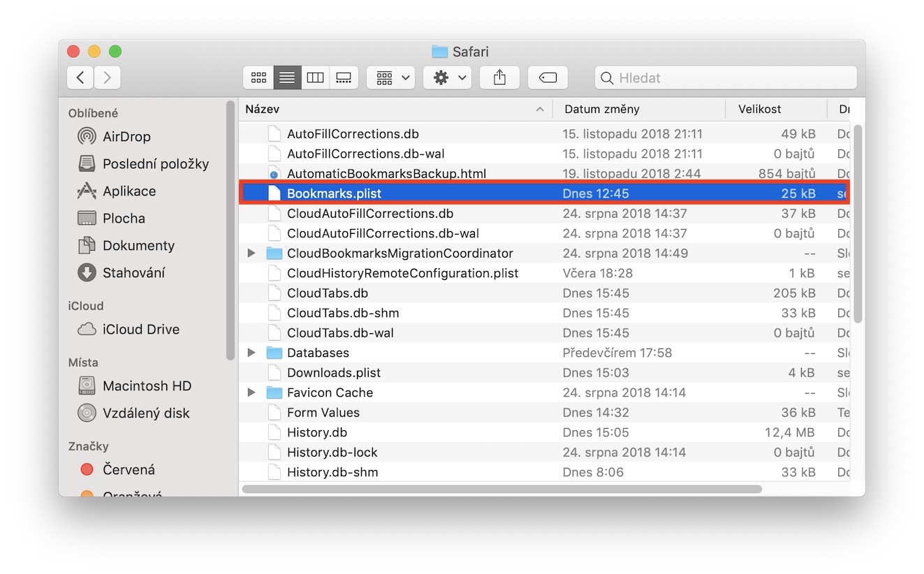Viewport: 924px width, 574px height.
Task: Expand the Favicon Cache folder
Action: click(251, 393)
